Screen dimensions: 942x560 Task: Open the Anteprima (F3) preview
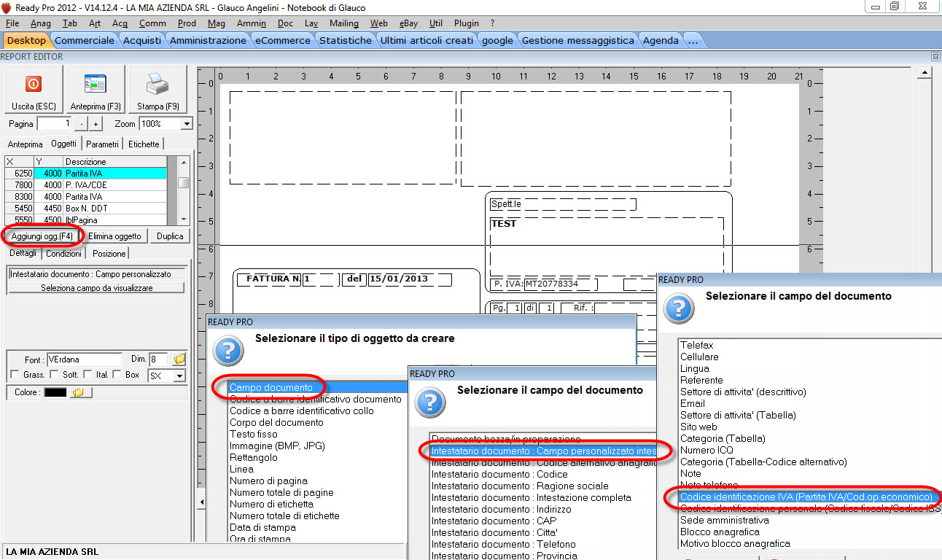(96, 90)
